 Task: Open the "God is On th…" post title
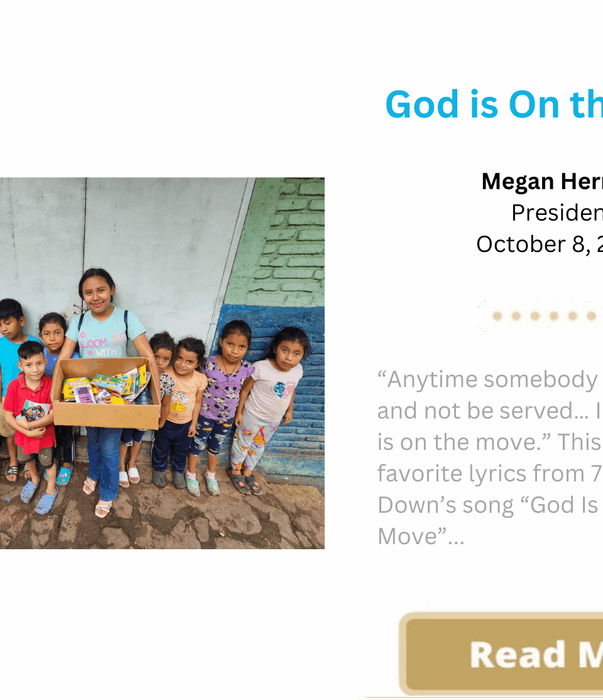[x=494, y=104]
